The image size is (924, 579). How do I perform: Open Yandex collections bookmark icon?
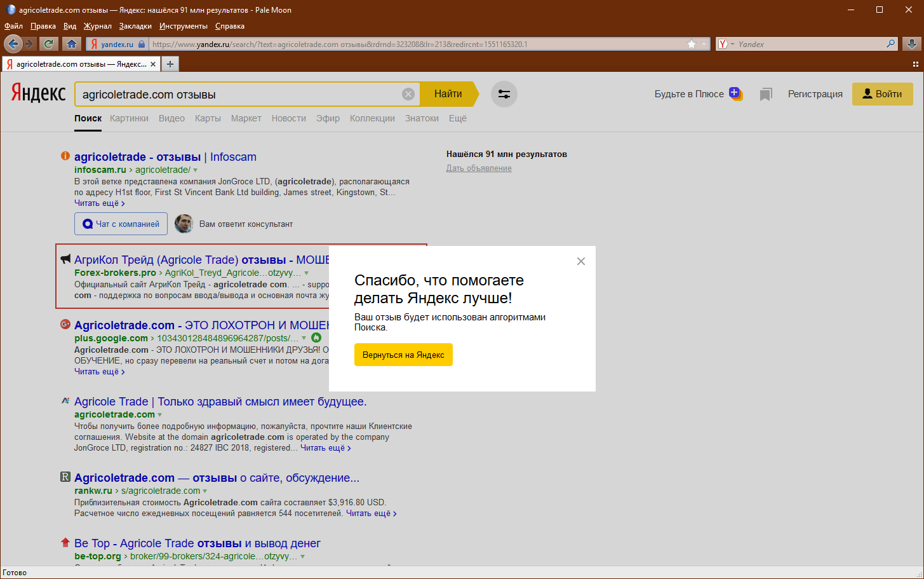point(766,95)
